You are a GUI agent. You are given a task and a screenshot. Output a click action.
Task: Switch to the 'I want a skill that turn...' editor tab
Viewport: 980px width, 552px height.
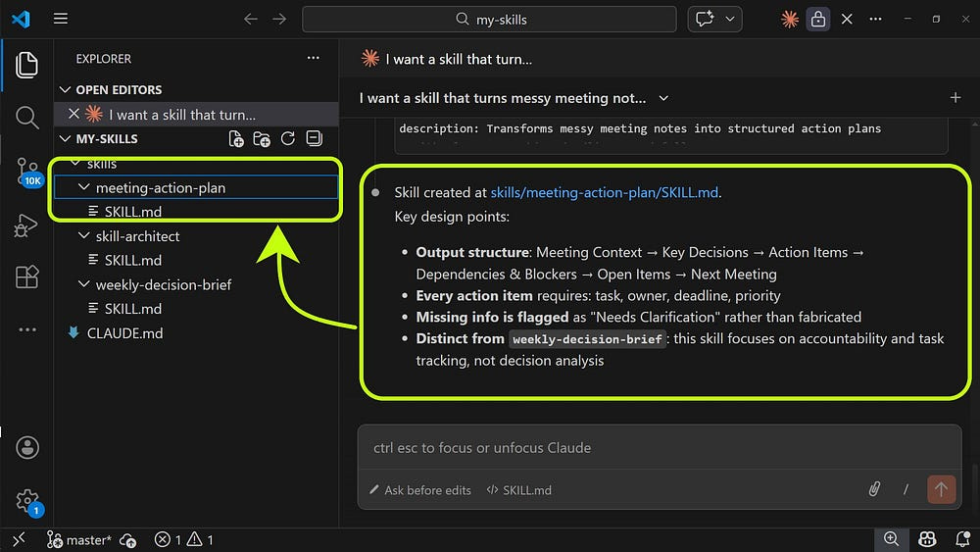tap(446, 59)
